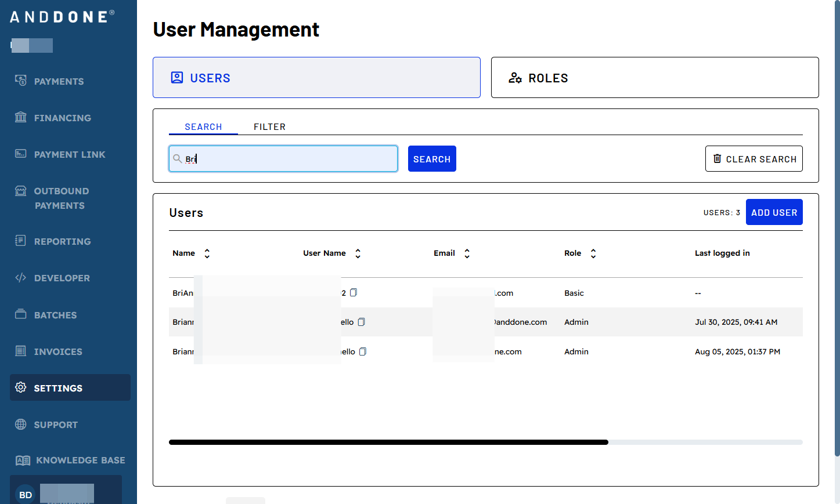Sort users by Role column

coord(593,253)
